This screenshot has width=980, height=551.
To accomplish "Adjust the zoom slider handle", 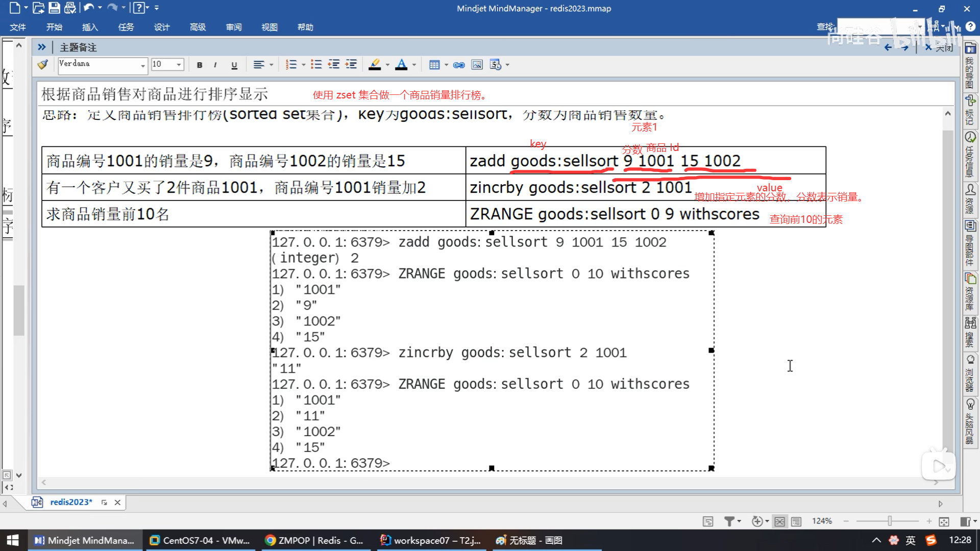I will coord(890,521).
